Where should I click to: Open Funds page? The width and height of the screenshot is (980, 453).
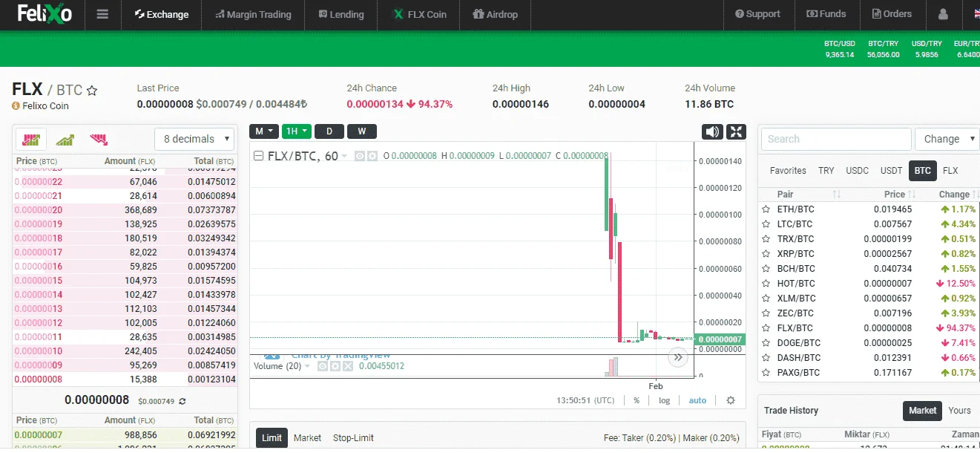tap(826, 14)
